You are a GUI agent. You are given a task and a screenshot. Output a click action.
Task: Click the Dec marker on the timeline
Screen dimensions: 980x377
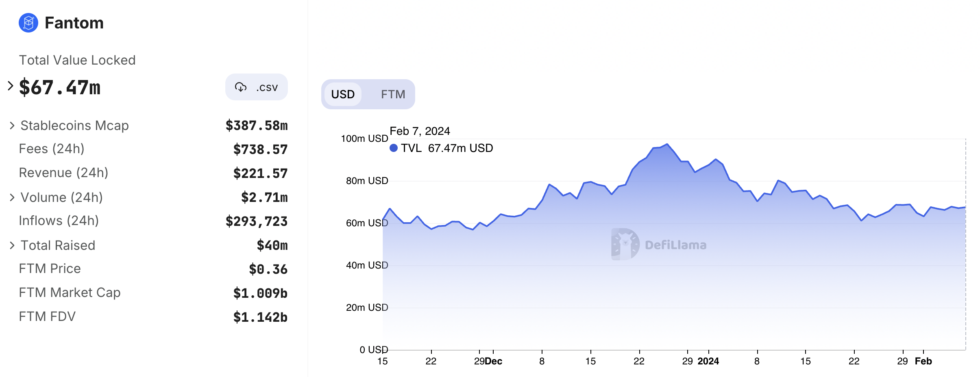click(x=494, y=361)
